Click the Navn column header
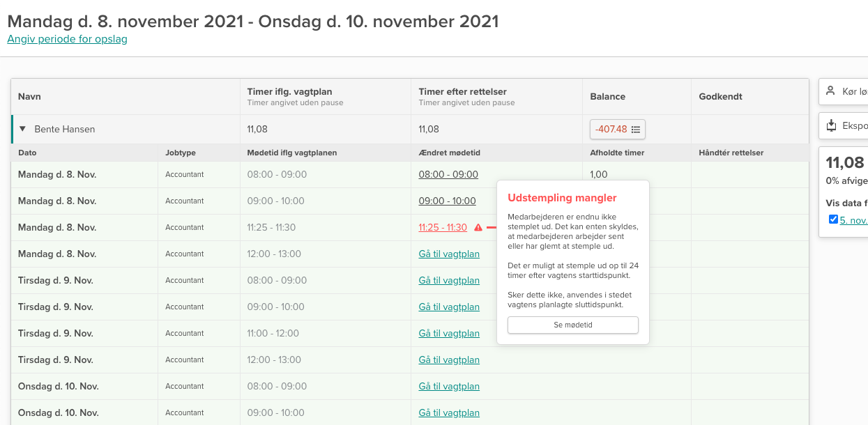868x425 pixels. coord(30,97)
